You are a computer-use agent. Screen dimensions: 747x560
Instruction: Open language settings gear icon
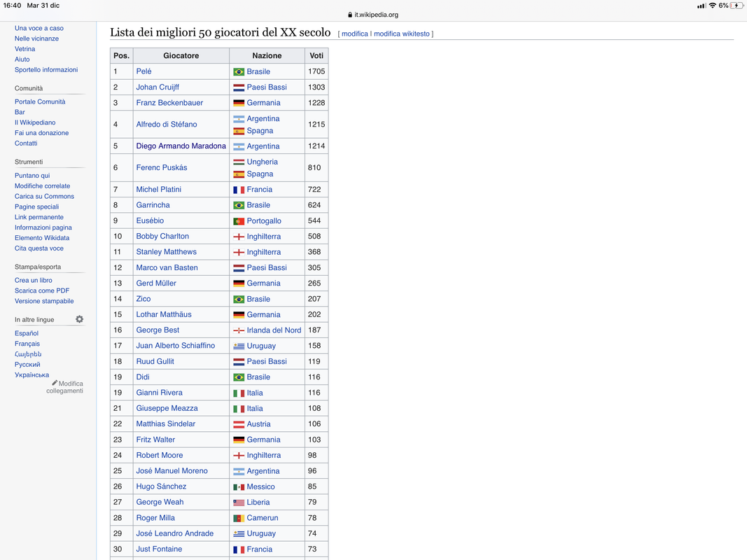pos(80,319)
